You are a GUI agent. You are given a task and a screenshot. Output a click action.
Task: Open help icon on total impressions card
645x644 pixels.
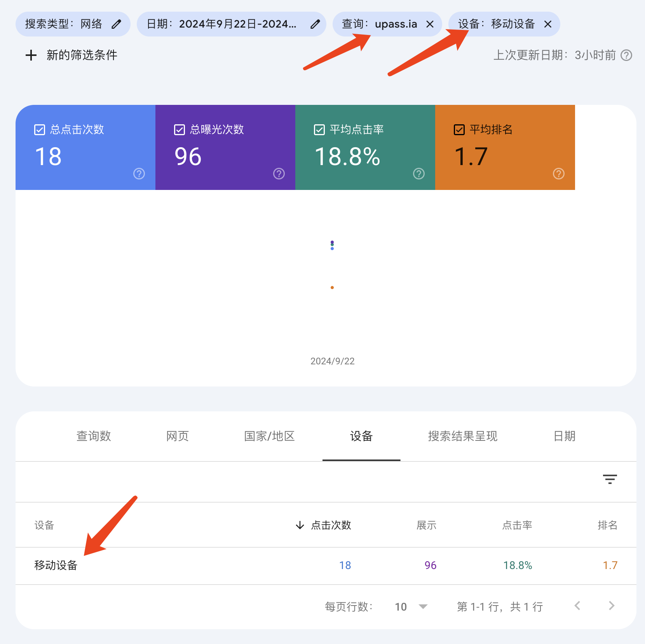click(x=279, y=174)
